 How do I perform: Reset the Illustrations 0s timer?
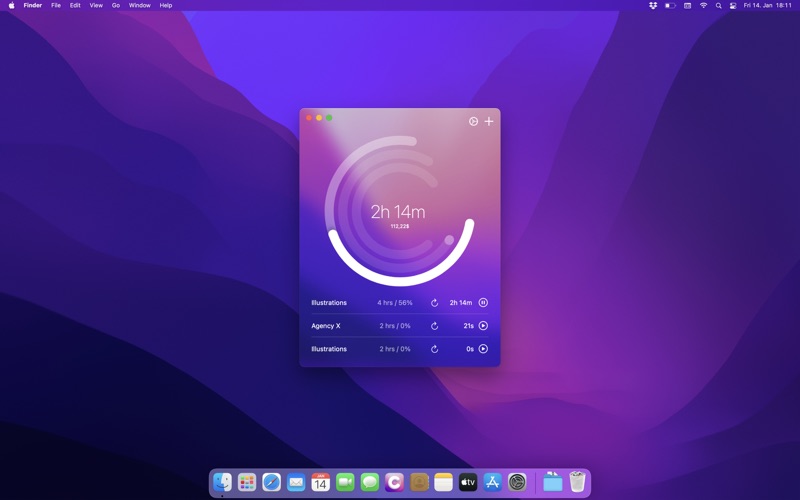click(435, 349)
